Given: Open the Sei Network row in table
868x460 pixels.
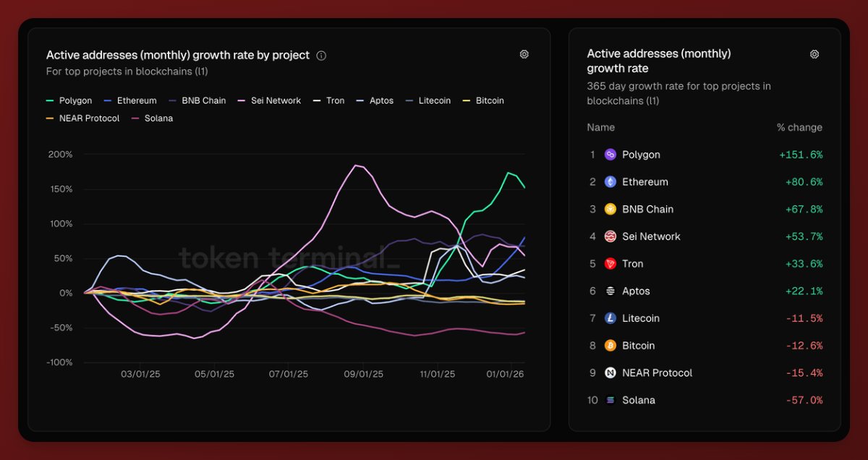Looking at the screenshot, I should [x=651, y=237].
